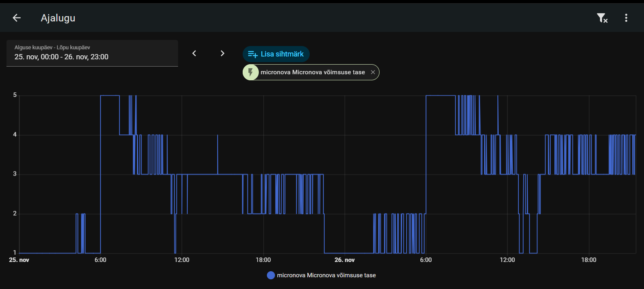Go back using the arrow icon

17,18
